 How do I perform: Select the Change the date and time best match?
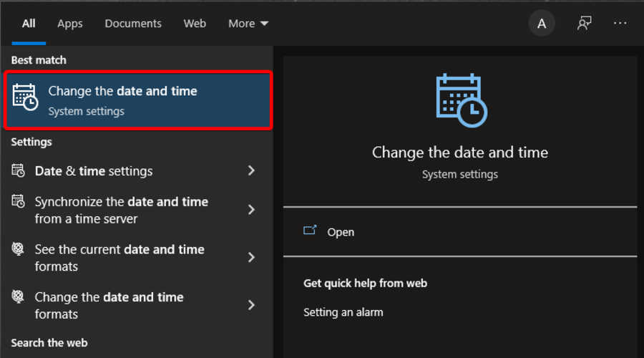coord(138,100)
